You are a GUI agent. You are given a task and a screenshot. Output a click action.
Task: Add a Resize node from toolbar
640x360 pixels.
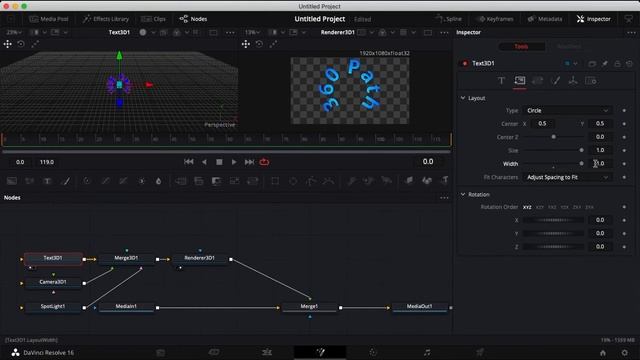234,181
